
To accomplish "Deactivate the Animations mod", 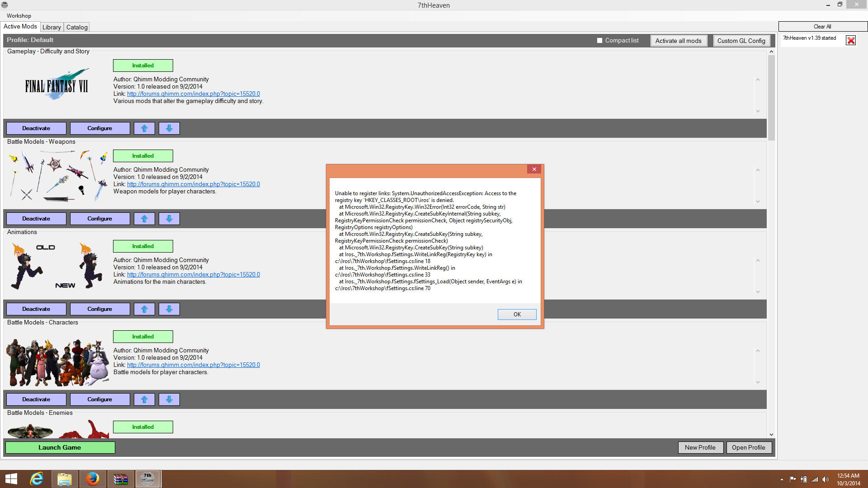I will [x=36, y=309].
